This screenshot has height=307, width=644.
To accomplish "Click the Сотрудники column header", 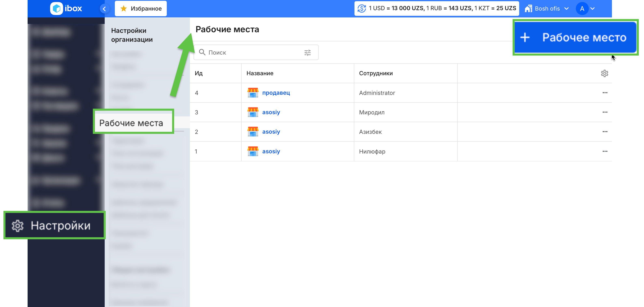I will 376,73.
